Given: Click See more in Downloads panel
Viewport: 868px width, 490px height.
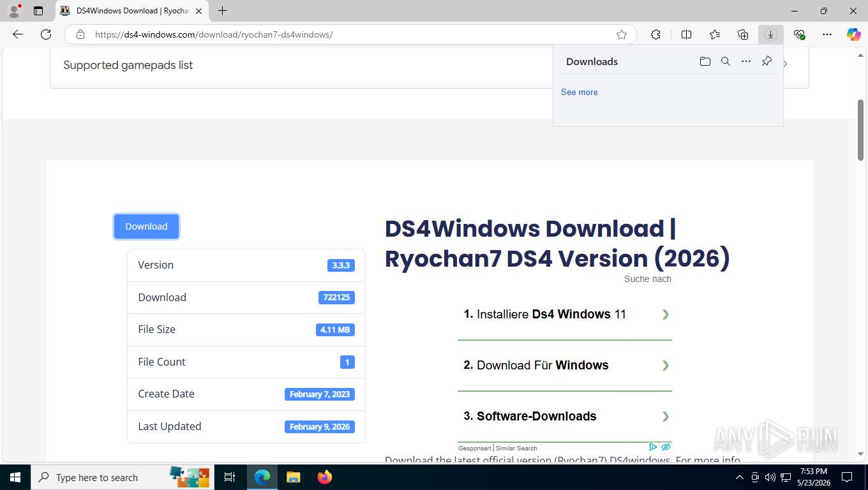Looking at the screenshot, I should click(x=580, y=92).
